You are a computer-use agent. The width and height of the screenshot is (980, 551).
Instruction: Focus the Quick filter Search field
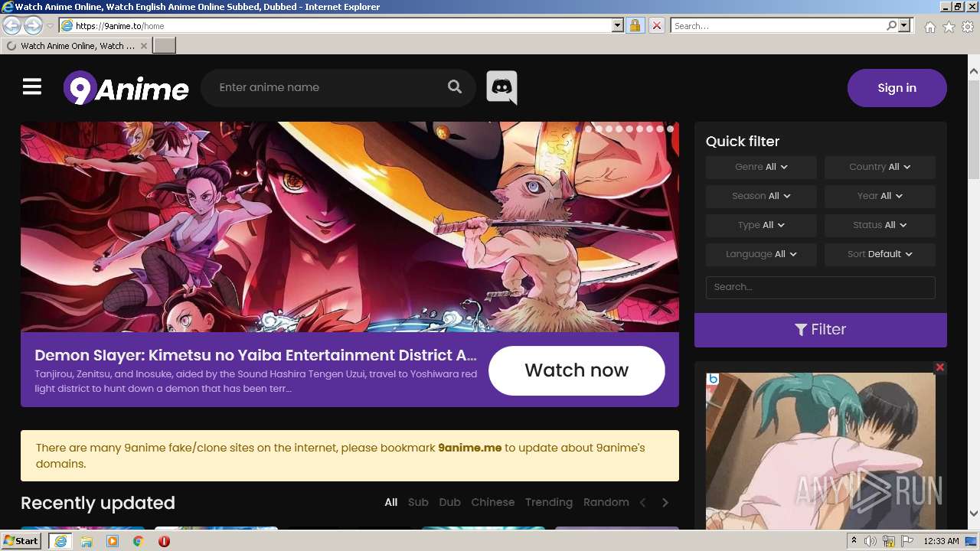(820, 287)
